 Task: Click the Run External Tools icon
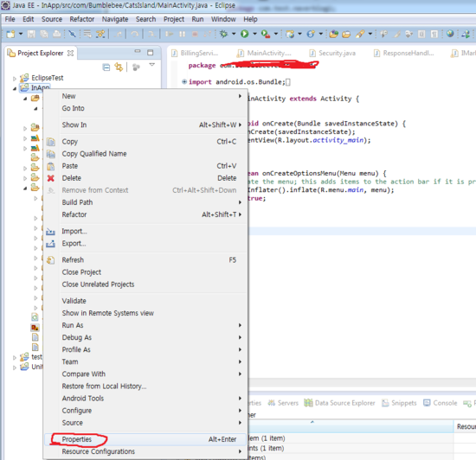coord(266,34)
